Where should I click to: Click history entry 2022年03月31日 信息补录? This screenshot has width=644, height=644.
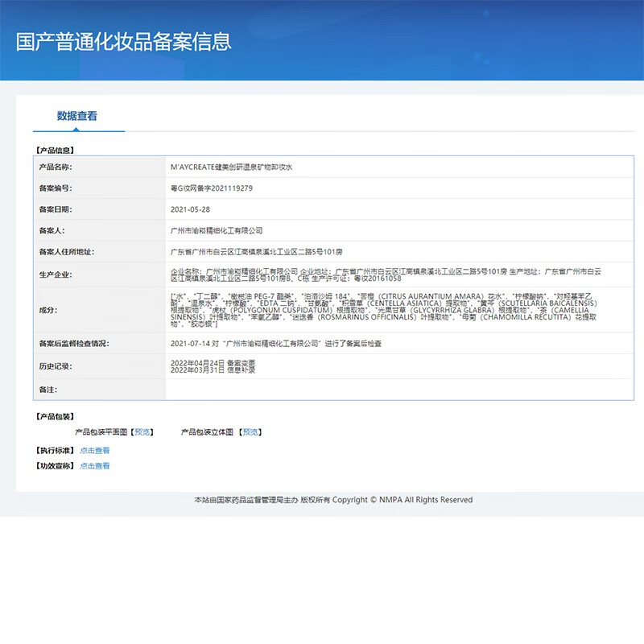(x=213, y=370)
